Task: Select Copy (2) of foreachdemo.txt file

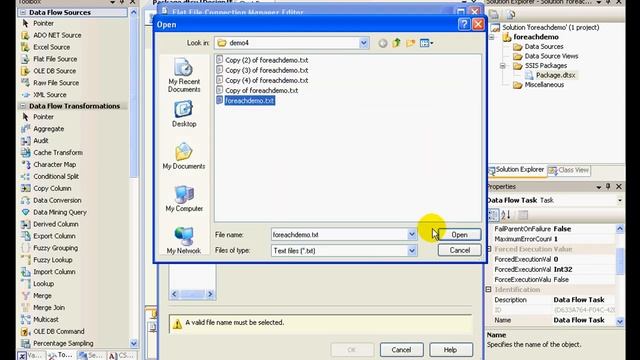Action: 262,60
